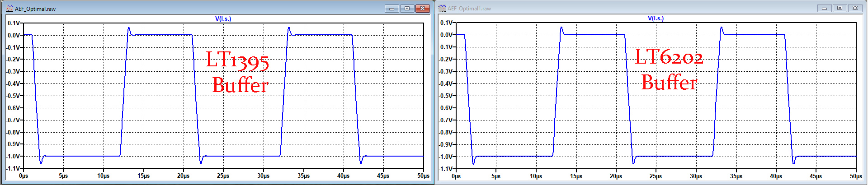Click the 50µs time label in AEF_Optimal1.raw
This screenshot has height=185, width=868.
click(856, 176)
